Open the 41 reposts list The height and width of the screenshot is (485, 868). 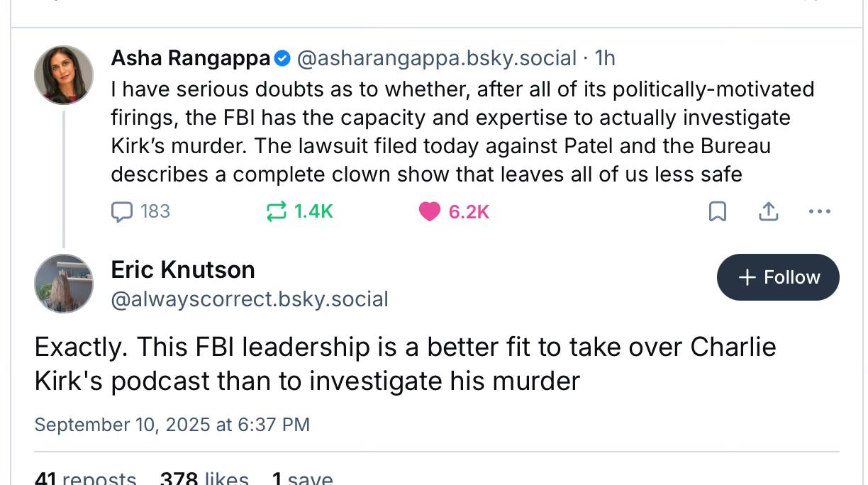[85, 477]
